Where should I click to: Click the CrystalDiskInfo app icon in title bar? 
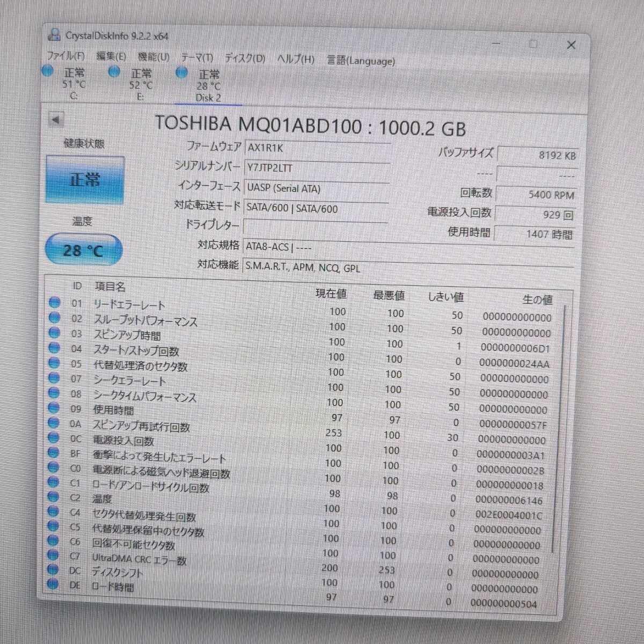click(x=54, y=34)
